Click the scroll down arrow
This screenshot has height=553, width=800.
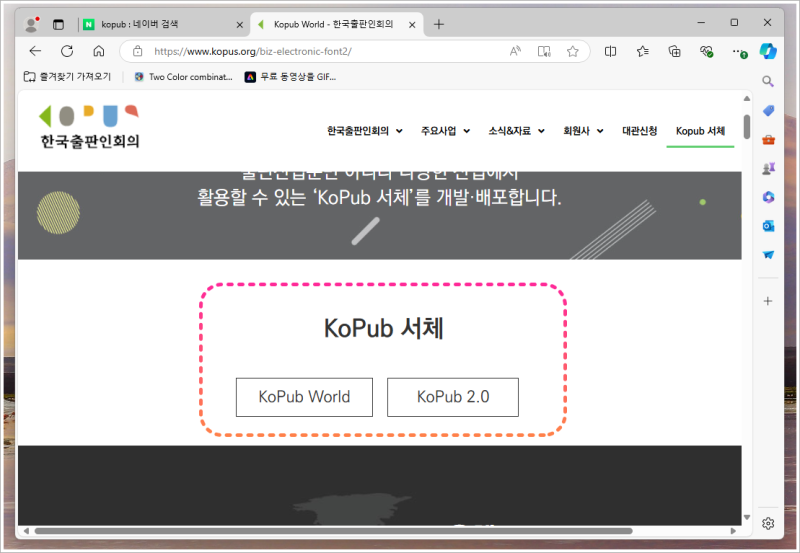pyautogui.click(x=747, y=517)
